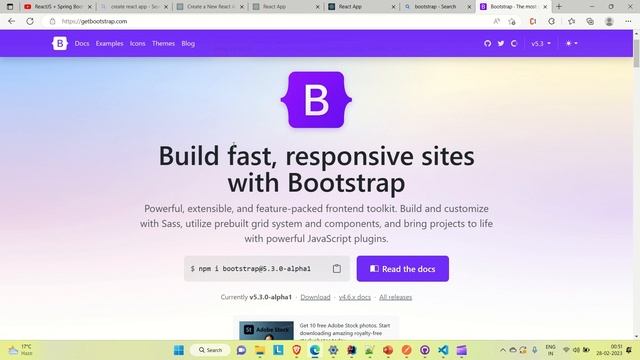Image resolution: width=640 pixels, height=360 pixels.
Task: Open the Collections icon in browser toolbar
Action: tap(590, 21)
